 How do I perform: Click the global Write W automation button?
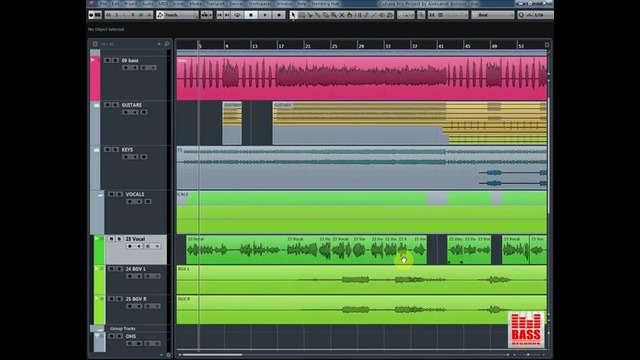(x=141, y=15)
